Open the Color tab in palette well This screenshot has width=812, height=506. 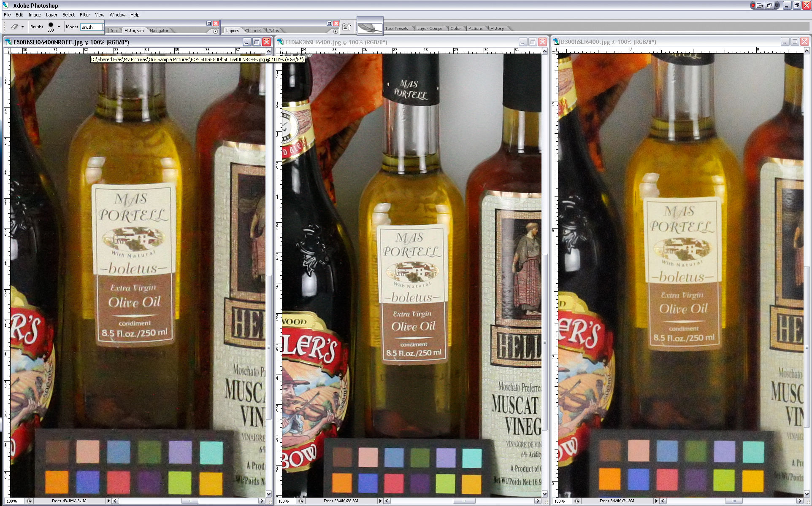455,28
